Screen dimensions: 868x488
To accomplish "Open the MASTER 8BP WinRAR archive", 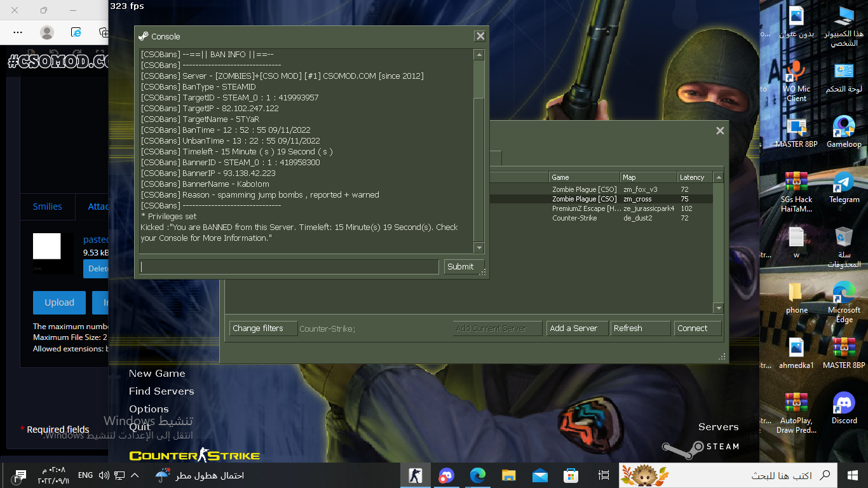I will click(844, 353).
